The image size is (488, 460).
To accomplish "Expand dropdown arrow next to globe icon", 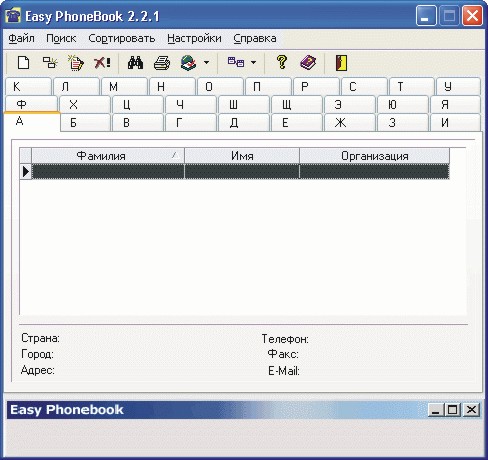I will pos(207,62).
